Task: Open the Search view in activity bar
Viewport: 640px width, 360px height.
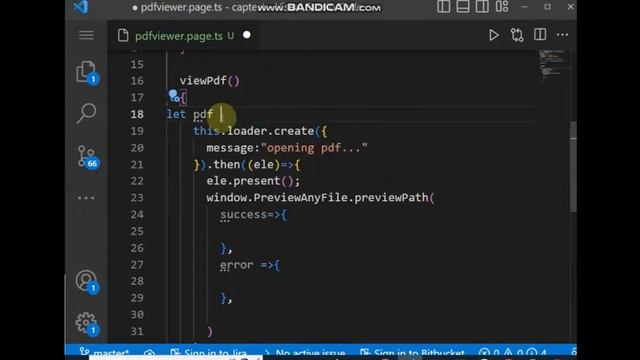Action: [86, 113]
